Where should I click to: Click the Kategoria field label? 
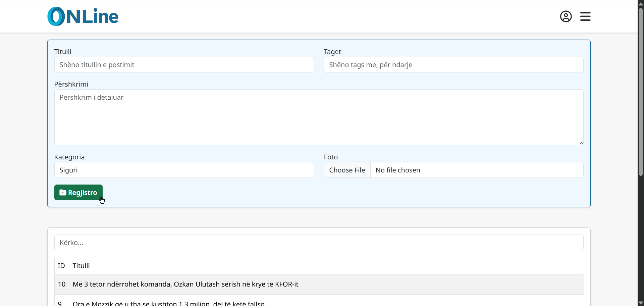point(69,157)
